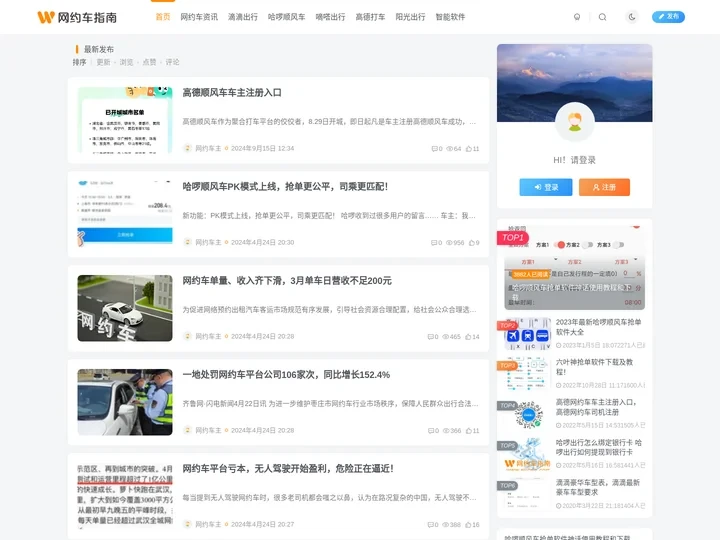The width and height of the screenshot is (720, 540).
Task: Click comment icon on 哈啰顺风车PK模式 article
Action: point(434,243)
